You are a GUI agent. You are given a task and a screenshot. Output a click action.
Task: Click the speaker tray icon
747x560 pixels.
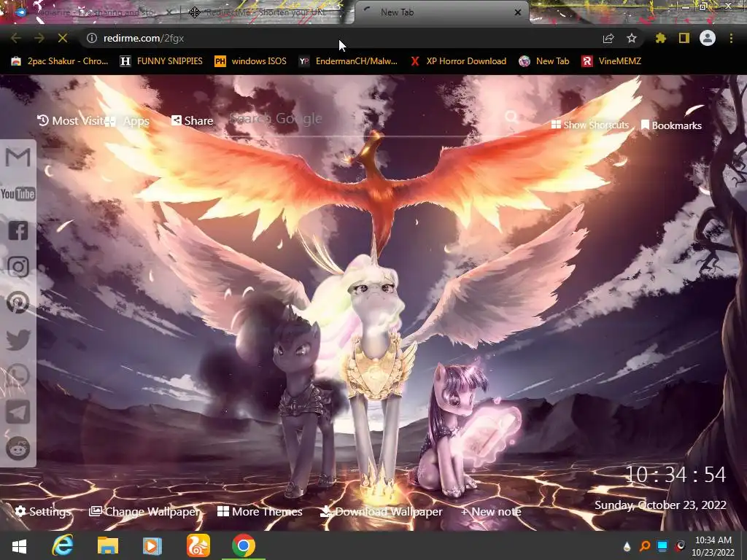(x=681, y=546)
